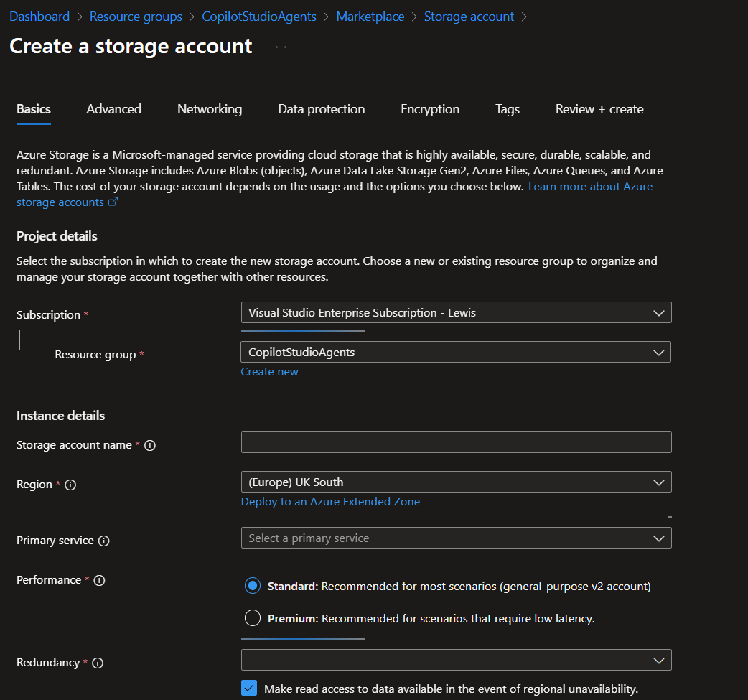
Task: Click the Region info icon
Action: [70, 485]
